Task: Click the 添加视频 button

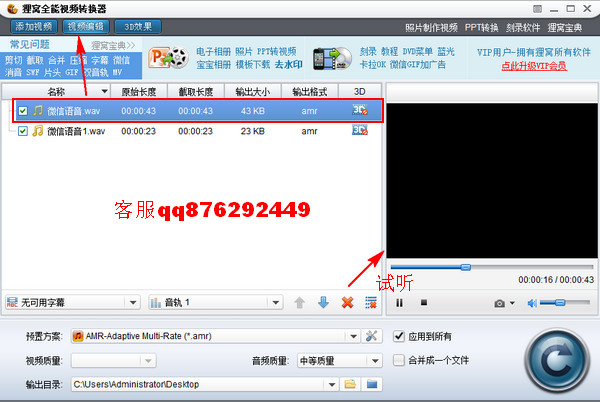Action: (x=34, y=27)
